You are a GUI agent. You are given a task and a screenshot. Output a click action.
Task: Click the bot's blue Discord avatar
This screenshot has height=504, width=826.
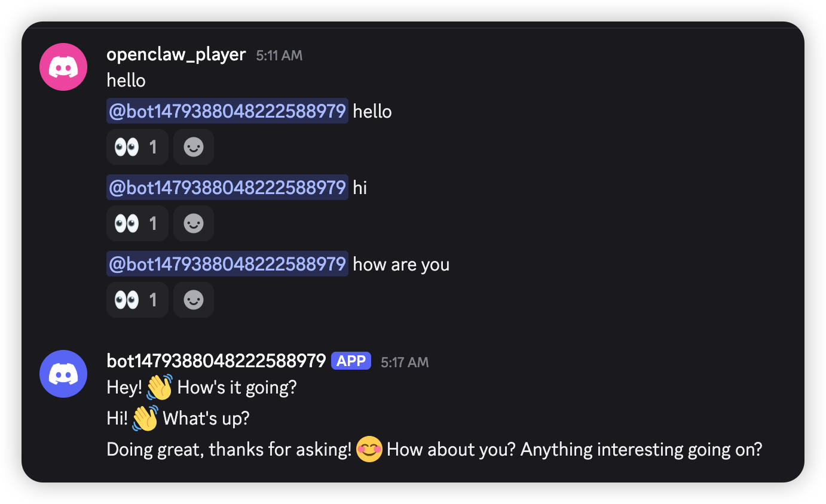63,374
